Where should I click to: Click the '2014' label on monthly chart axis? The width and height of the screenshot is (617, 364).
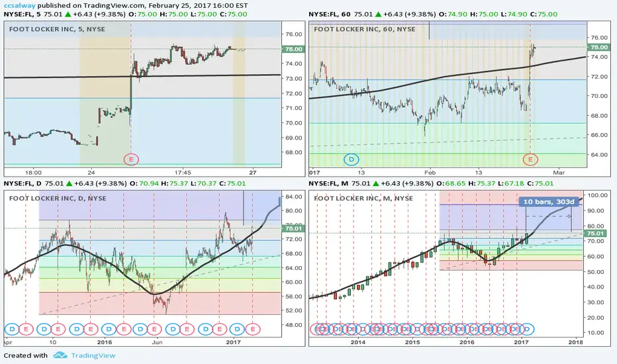[x=357, y=342]
